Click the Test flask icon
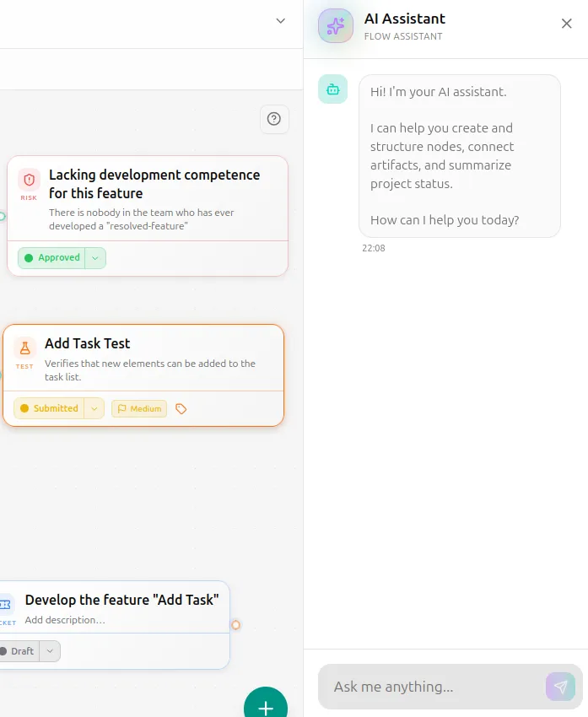The height and width of the screenshot is (717, 588). (x=24, y=348)
